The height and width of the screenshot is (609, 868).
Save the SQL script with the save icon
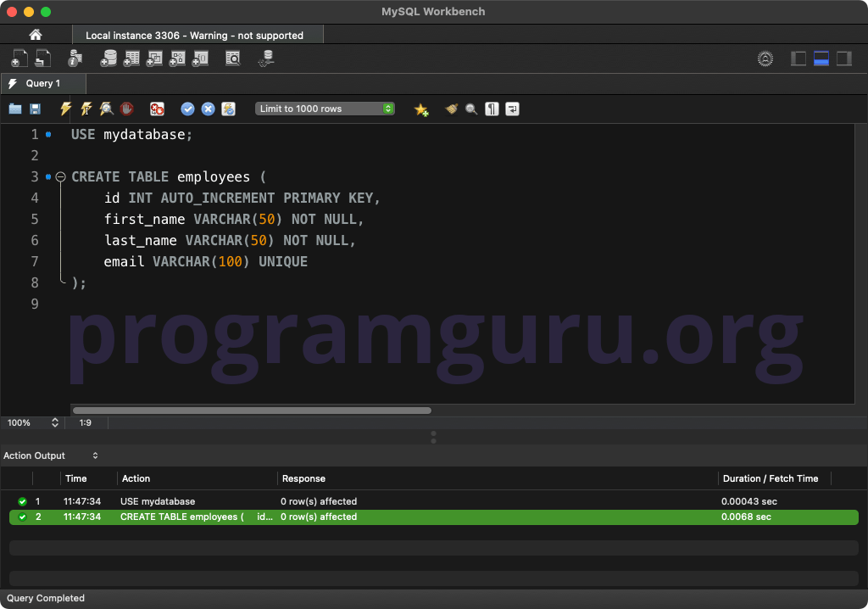(35, 109)
